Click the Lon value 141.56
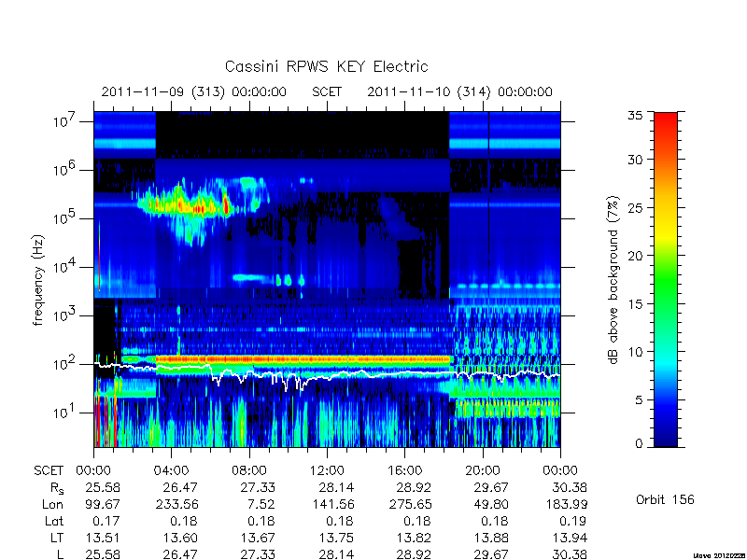This screenshot has width=747, height=560. tap(332, 504)
